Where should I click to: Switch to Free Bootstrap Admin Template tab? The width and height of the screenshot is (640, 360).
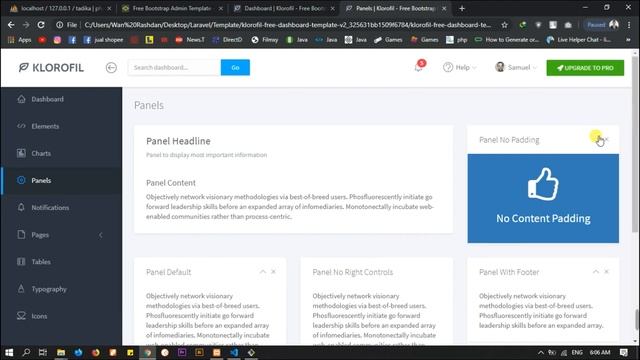point(172,8)
